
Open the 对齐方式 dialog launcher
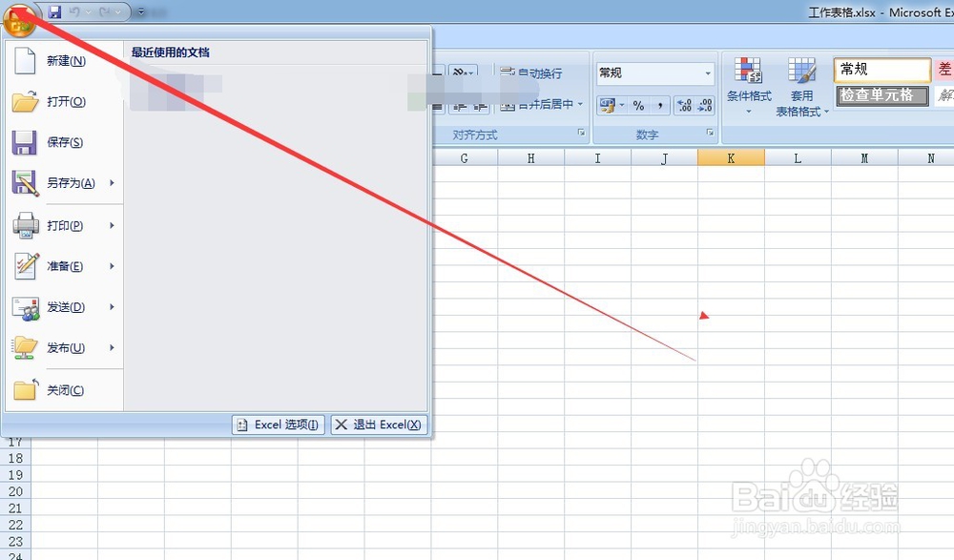click(x=582, y=132)
